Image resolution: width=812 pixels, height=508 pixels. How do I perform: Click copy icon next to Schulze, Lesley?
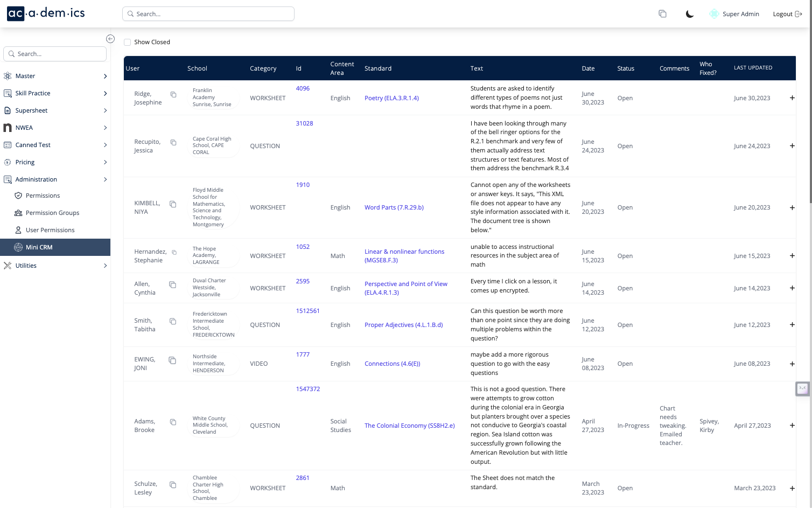(x=173, y=485)
